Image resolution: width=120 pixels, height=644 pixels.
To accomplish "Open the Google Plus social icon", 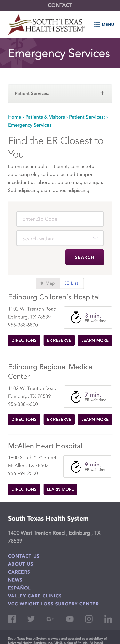I will [x=50, y=619].
